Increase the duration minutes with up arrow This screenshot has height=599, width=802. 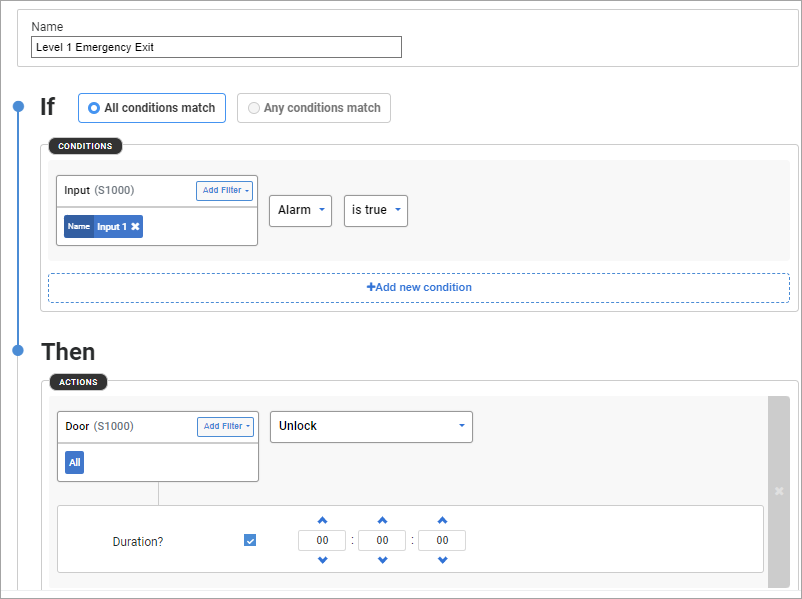coord(382,520)
